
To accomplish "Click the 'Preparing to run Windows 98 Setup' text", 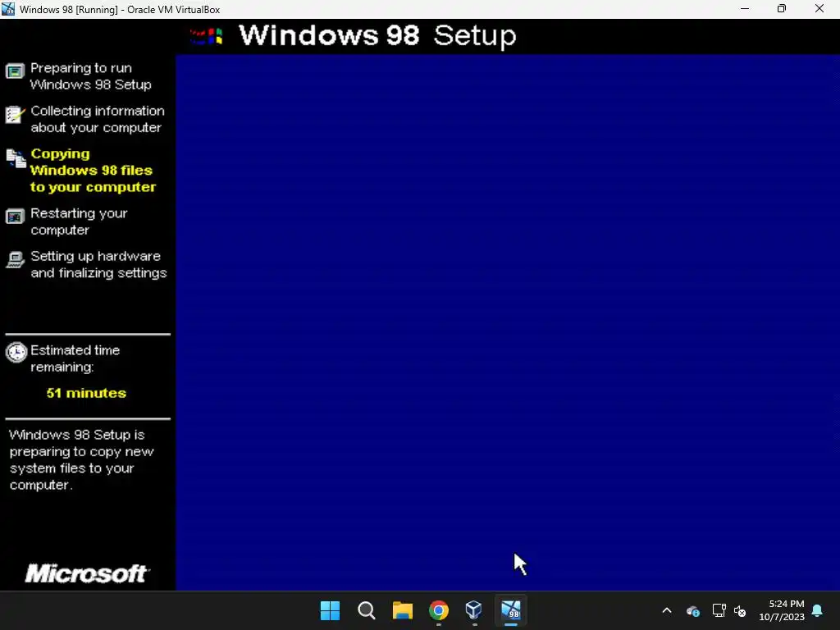I will pos(90,76).
